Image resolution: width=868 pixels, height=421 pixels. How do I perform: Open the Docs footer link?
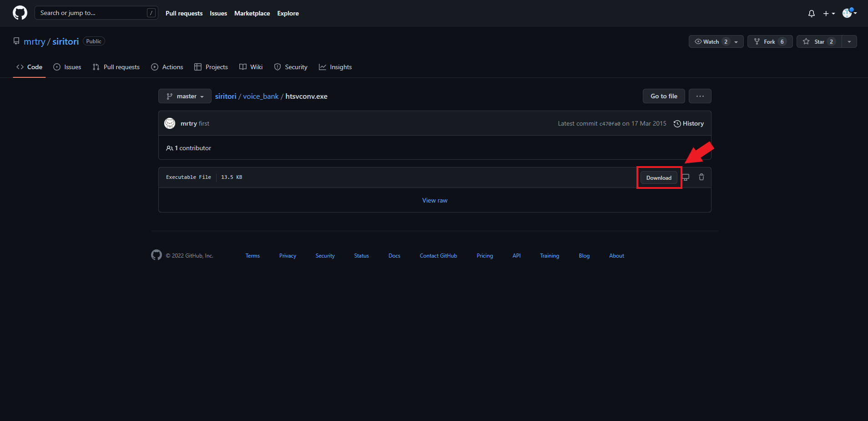[x=394, y=256]
